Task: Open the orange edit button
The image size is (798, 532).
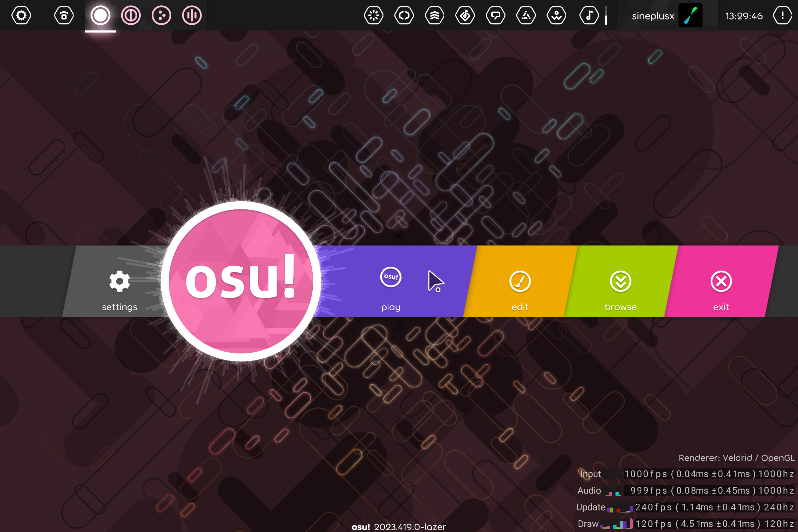Action: (x=520, y=282)
